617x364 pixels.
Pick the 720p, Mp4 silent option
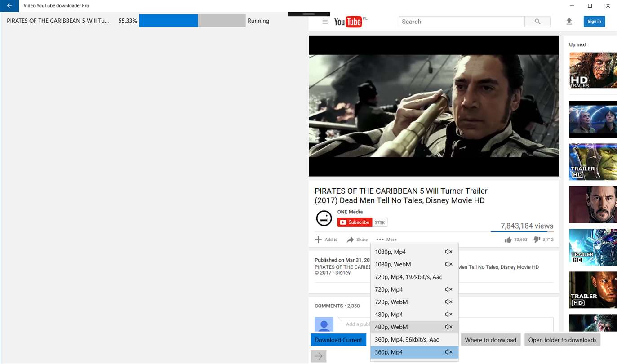(x=414, y=289)
